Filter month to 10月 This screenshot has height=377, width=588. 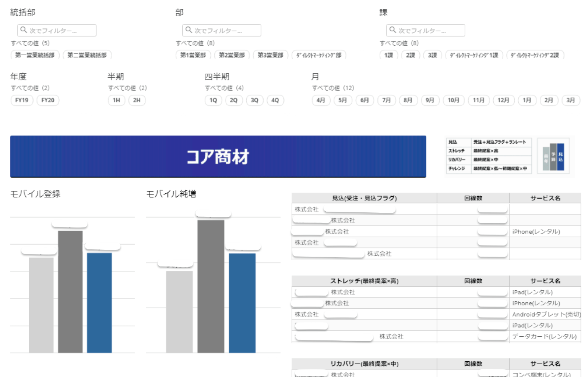coord(453,100)
